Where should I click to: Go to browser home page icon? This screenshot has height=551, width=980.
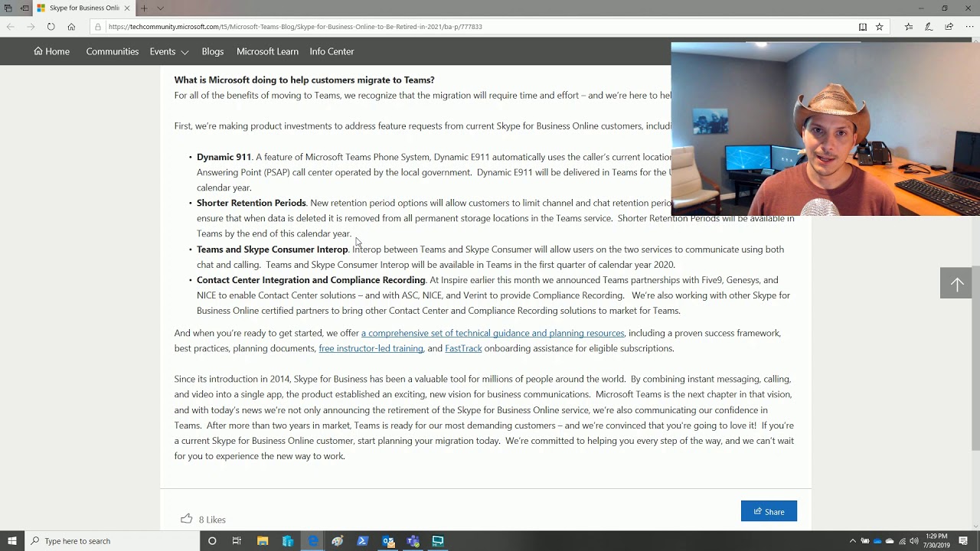[x=71, y=27]
